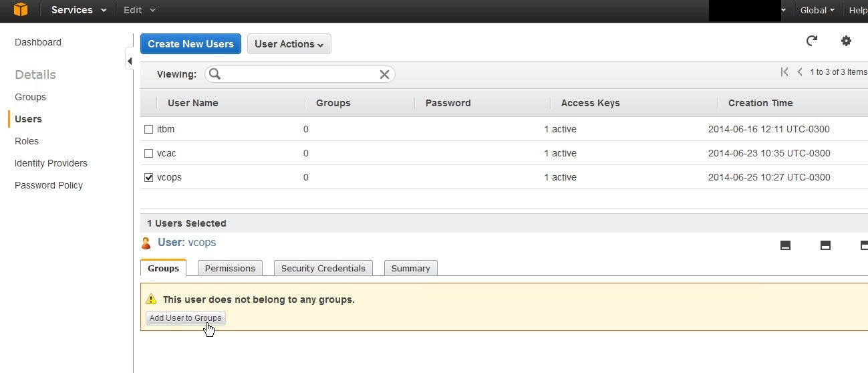
Task: Click the Create New Users button
Action: pos(190,44)
